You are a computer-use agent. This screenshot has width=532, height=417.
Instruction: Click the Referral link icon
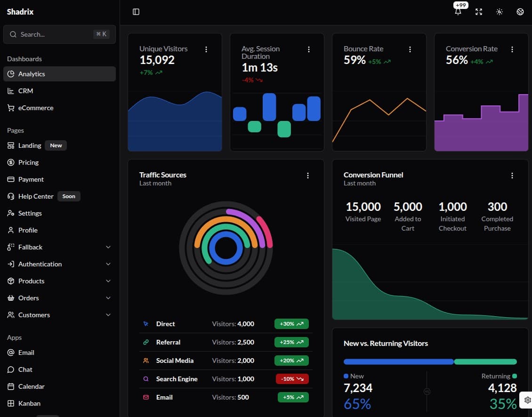(x=146, y=342)
